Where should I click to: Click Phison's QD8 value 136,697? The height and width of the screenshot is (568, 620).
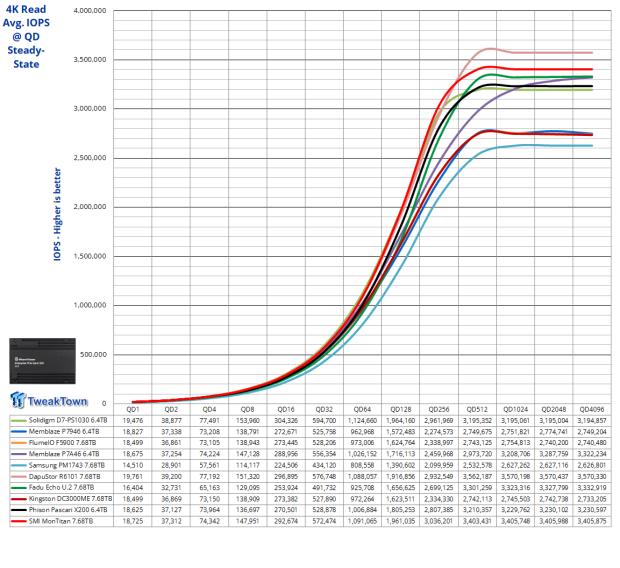(x=248, y=510)
